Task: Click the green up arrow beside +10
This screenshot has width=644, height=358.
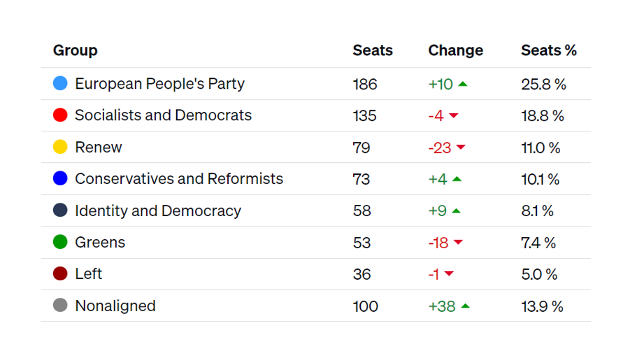Action: click(x=463, y=84)
